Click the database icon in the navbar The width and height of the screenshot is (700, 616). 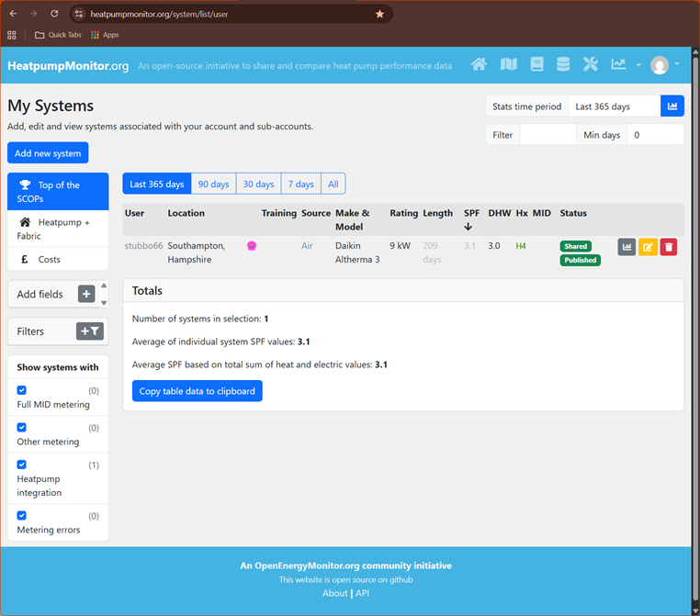point(563,64)
